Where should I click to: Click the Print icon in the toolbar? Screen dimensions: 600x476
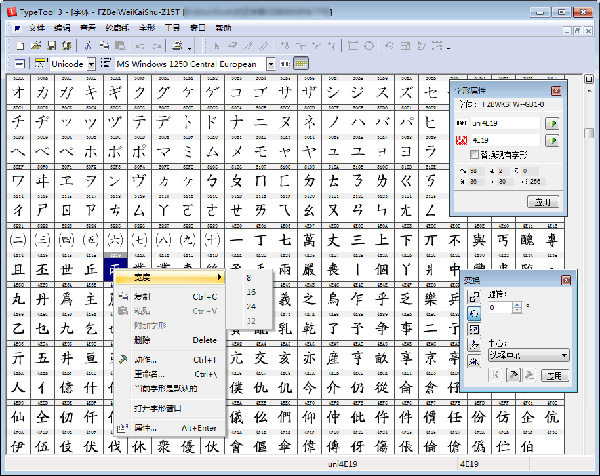177,46
